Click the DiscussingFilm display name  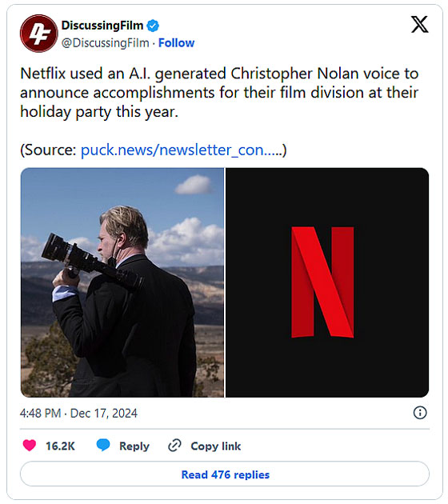pyautogui.click(x=102, y=26)
